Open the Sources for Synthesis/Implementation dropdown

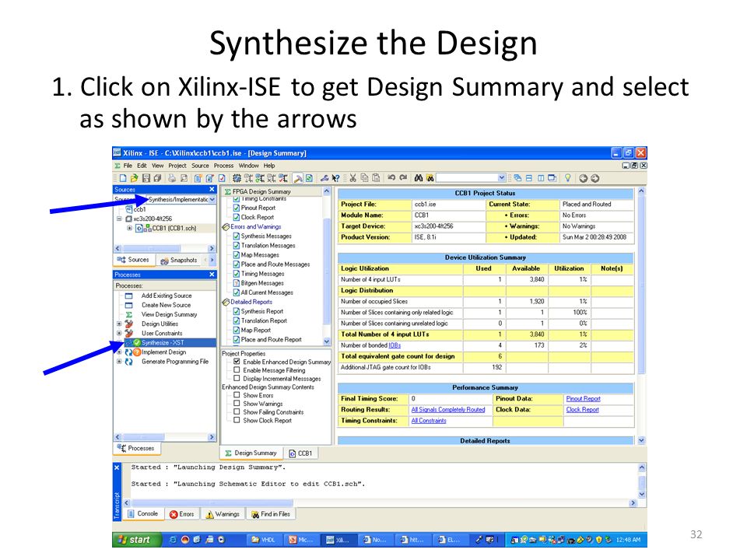pos(212,200)
